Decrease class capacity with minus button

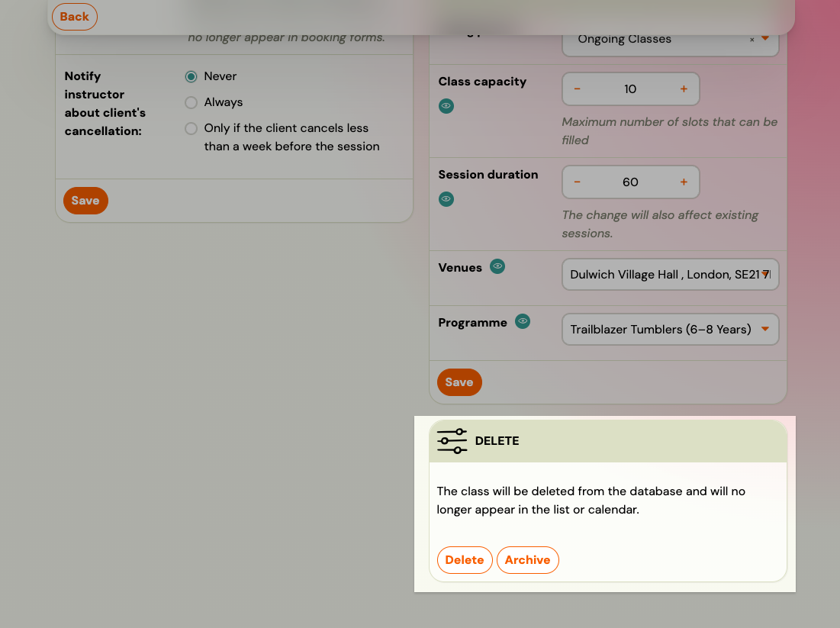pos(578,89)
